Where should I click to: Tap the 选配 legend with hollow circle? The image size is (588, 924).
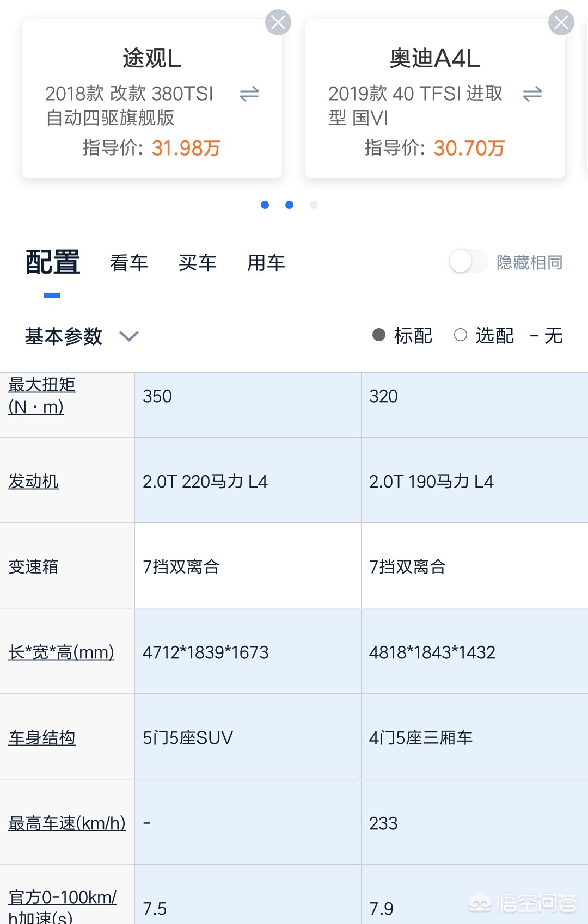pos(484,336)
